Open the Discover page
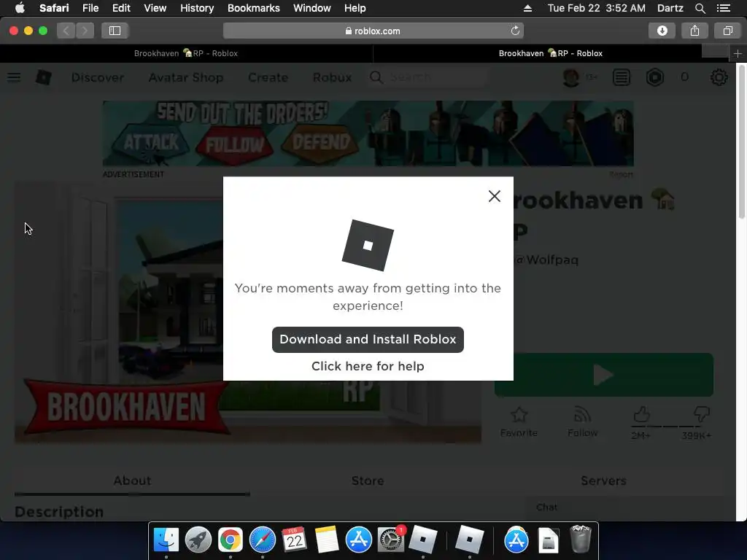 98,77
